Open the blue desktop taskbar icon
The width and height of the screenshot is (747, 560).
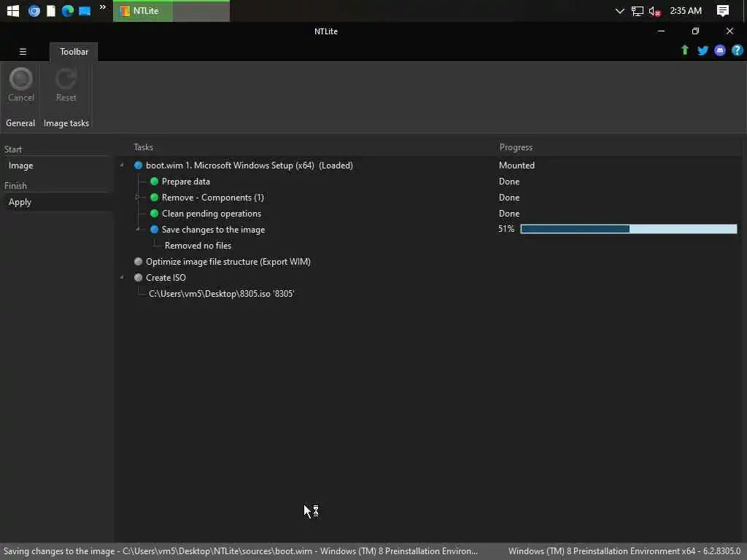[x=85, y=10]
